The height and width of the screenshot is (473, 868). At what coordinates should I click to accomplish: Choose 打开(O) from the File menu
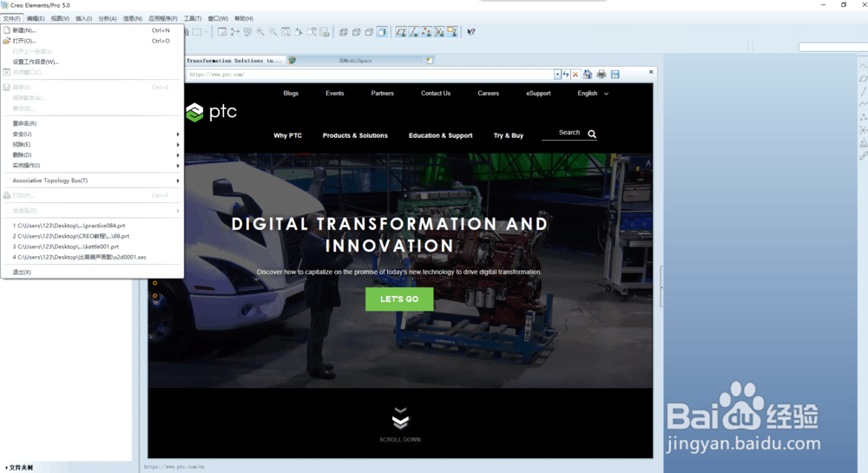pyautogui.click(x=92, y=41)
